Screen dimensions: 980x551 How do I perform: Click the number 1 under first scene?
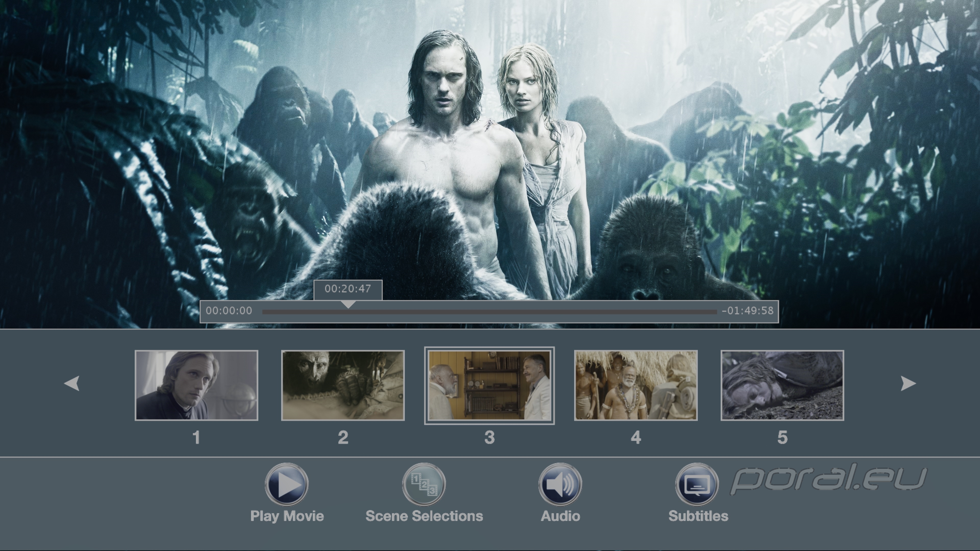point(196,438)
